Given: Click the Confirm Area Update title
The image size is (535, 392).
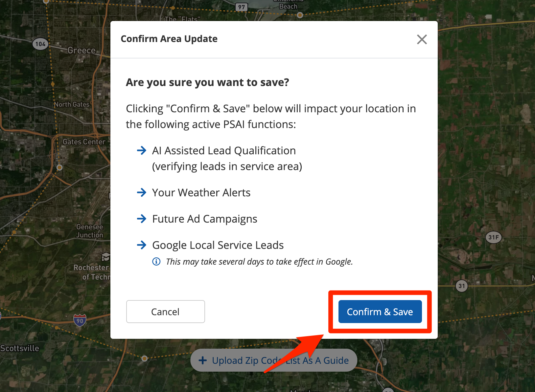Looking at the screenshot, I should (169, 39).
